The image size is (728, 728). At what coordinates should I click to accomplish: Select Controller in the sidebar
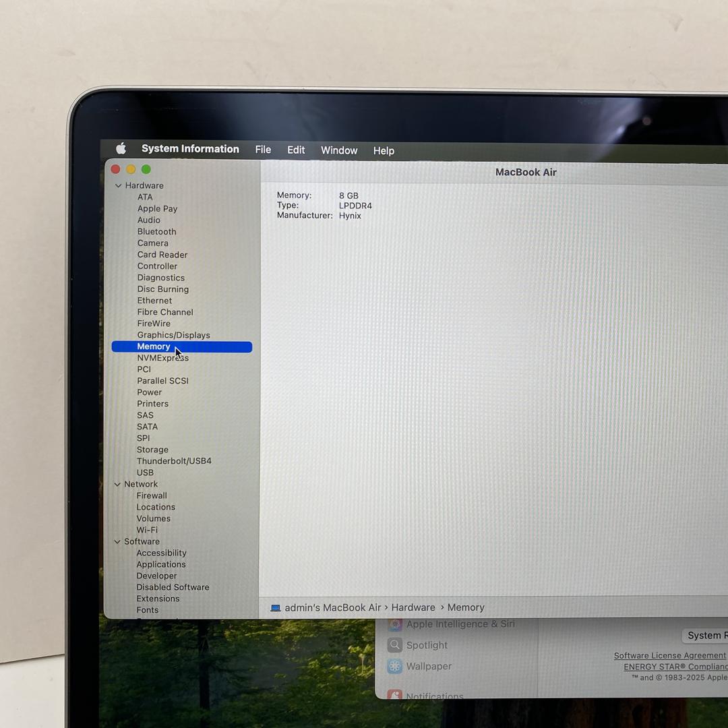(x=157, y=266)
